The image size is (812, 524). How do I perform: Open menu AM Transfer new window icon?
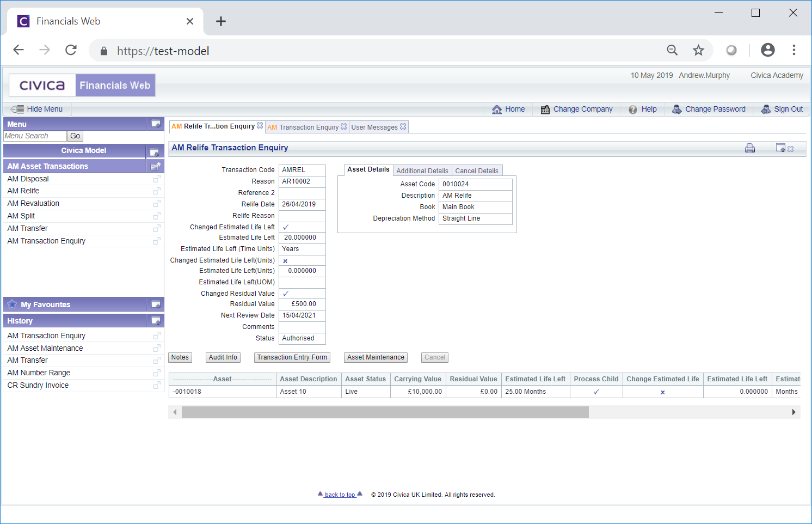157,229
